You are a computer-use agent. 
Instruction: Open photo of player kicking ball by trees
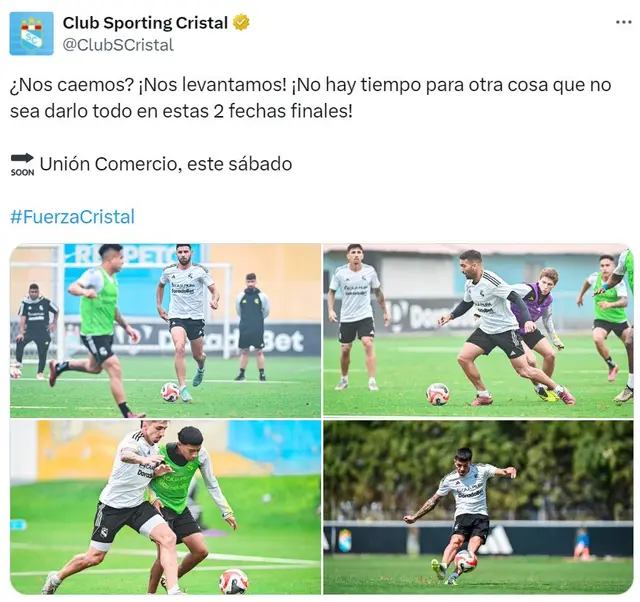tap(478, 507)
